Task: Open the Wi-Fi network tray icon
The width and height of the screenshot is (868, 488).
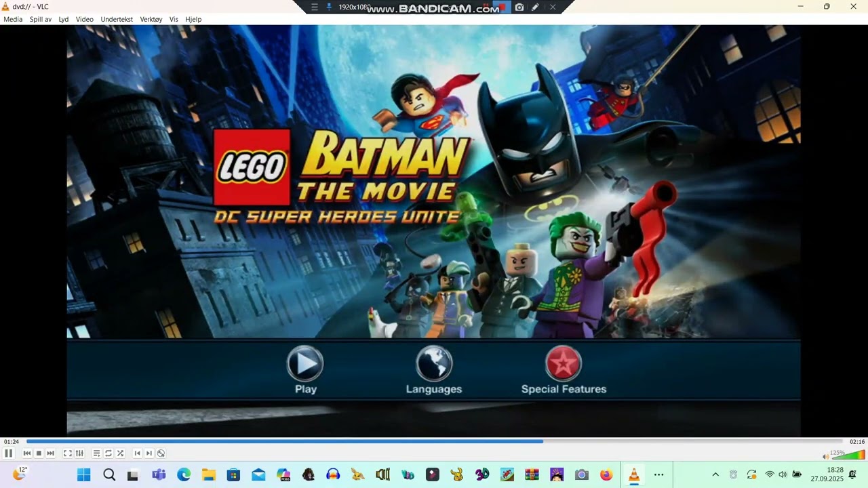Action: point(770,474)
